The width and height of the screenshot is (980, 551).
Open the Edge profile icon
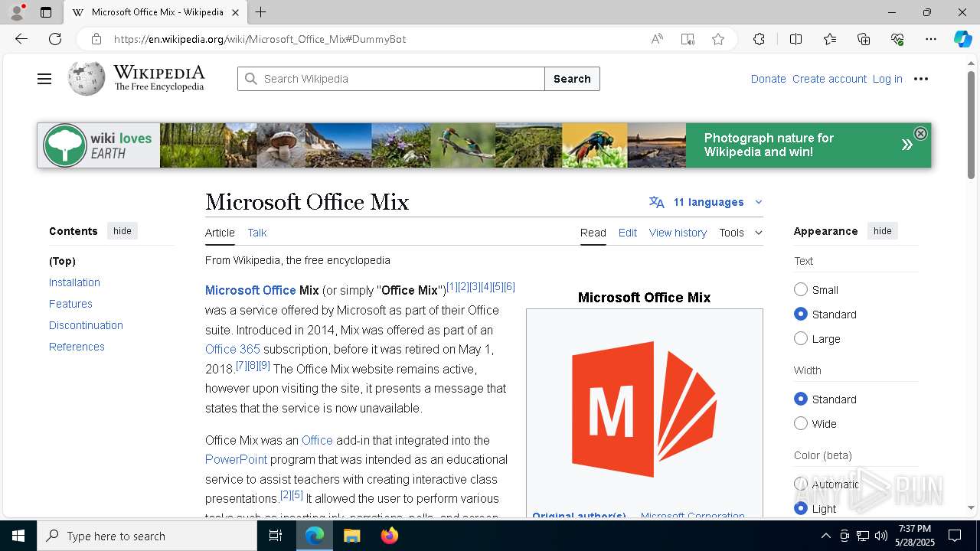[17, 12]
